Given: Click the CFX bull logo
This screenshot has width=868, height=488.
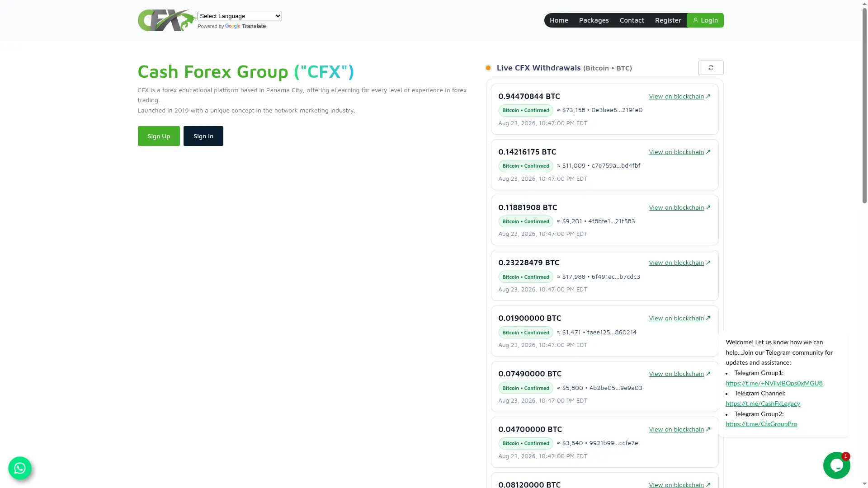Looking at the screenshot, I should [x=167, y=20].
